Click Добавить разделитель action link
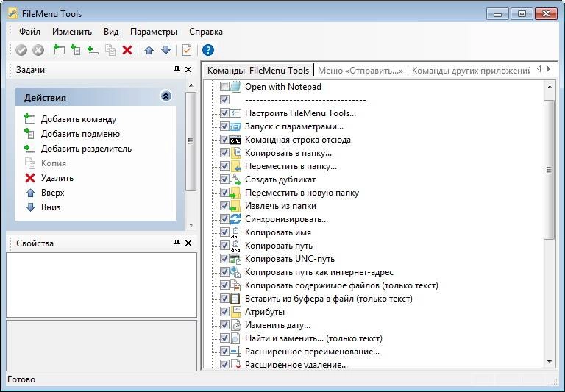Screen dimensions: 565x392 [x=86, y=149]
